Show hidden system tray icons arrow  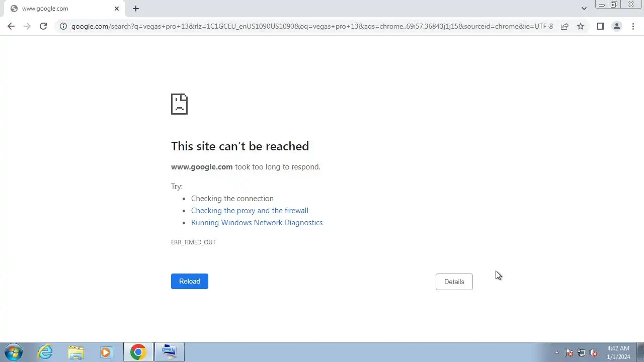point(556,352)
